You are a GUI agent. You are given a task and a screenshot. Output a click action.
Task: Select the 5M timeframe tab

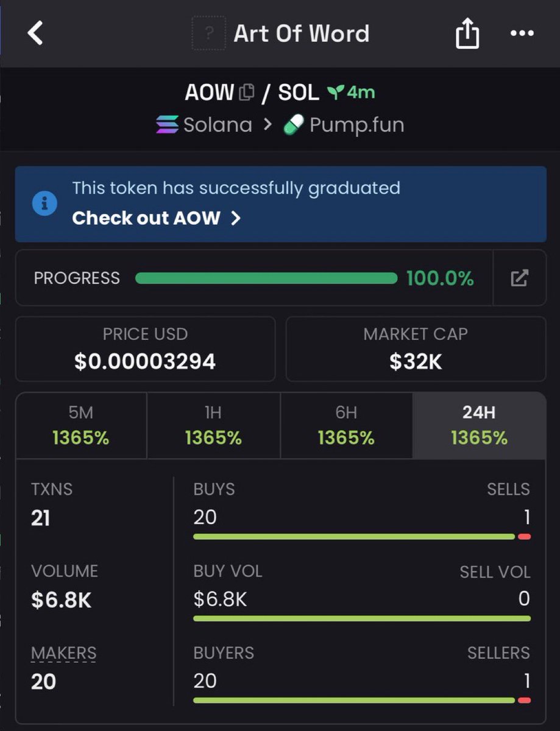coord(81,425)
